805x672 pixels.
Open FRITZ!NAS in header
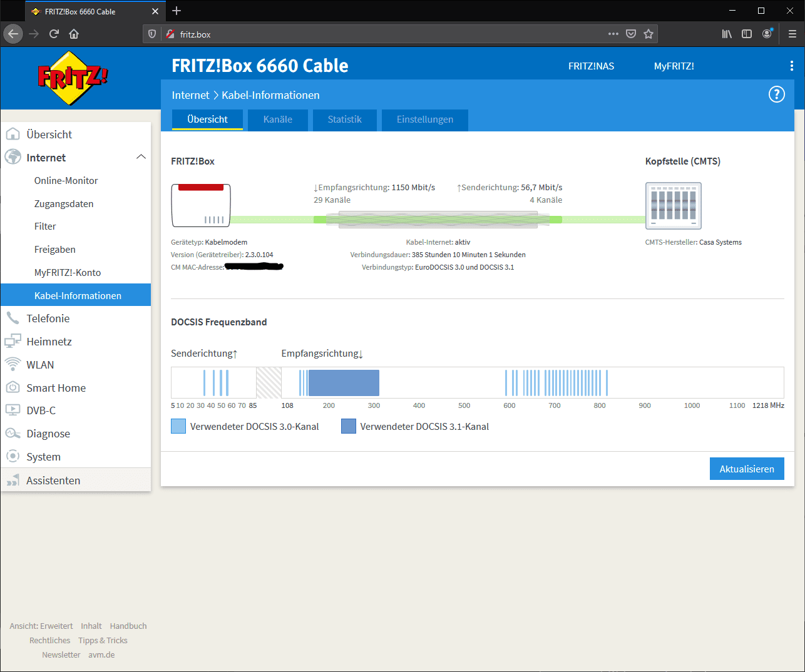coord(591,66)
